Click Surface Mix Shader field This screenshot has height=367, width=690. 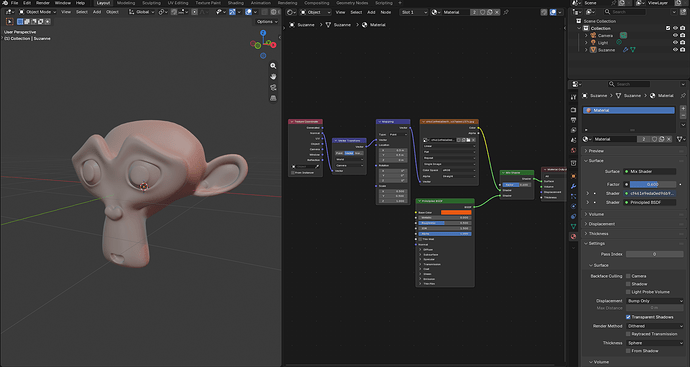[x=650, y=172]
